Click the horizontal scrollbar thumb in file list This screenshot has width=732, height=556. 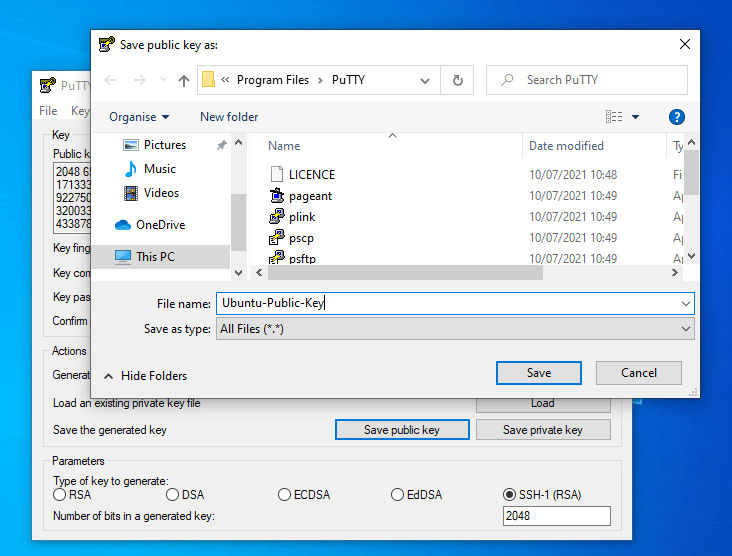[405, 273]
